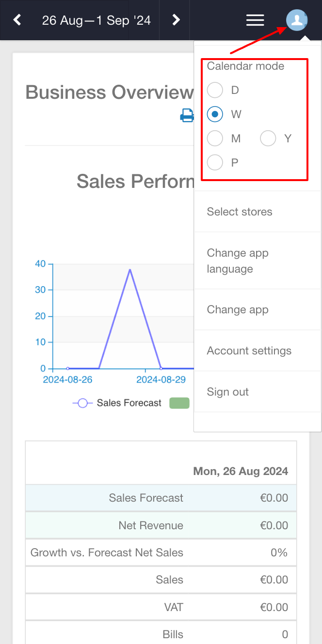This screenshot has width=322, height=644.
Task: Select the W calendar mode radio
Action: 215,114
